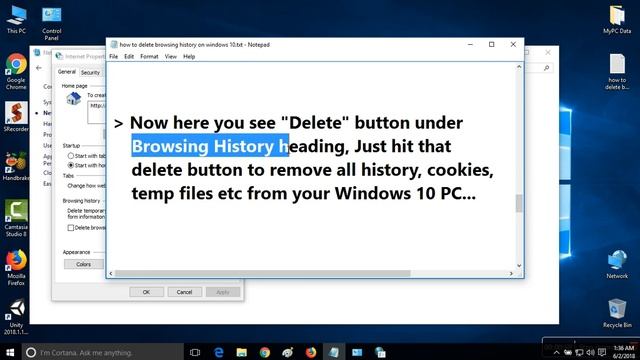Launch Google Chrome from the desktop
The image size is (640, 360).
tap(16, 72)
